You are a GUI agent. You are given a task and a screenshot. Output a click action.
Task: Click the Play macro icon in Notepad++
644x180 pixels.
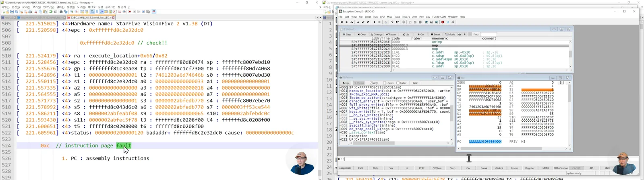(139, 12)
